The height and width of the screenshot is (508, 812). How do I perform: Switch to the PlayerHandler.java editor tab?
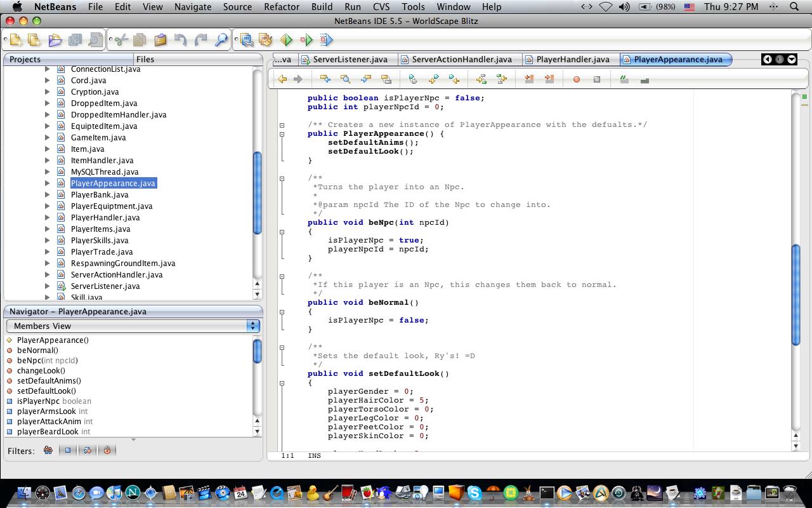click(572, 59)
